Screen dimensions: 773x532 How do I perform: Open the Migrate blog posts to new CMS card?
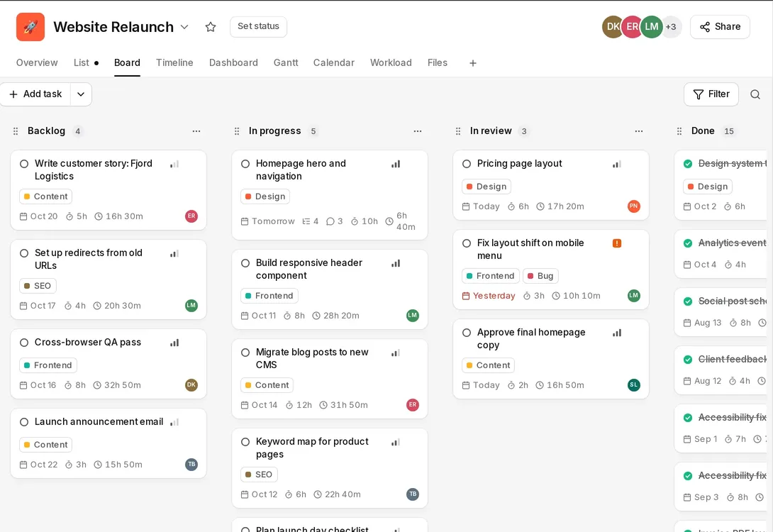(330, 379)
